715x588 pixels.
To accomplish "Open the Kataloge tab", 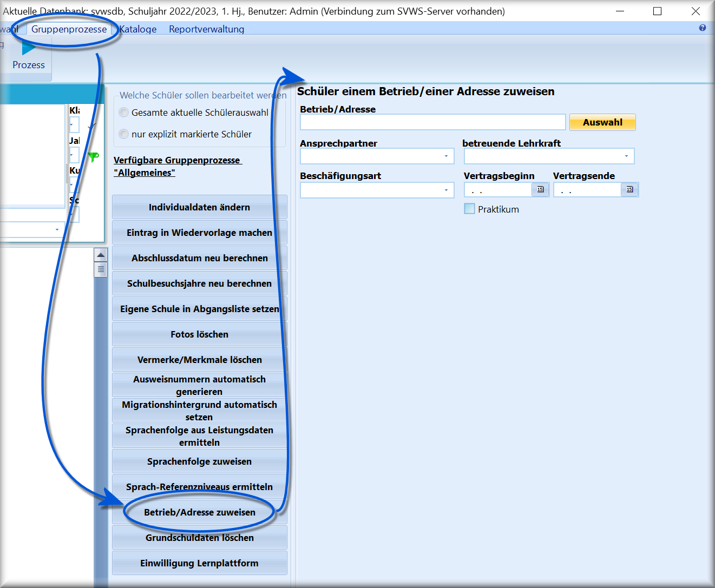I will pos(138,29).
